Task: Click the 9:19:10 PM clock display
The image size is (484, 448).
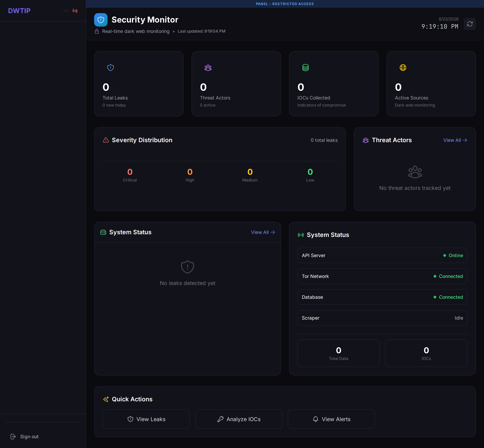Action: [x=440, y=26]
